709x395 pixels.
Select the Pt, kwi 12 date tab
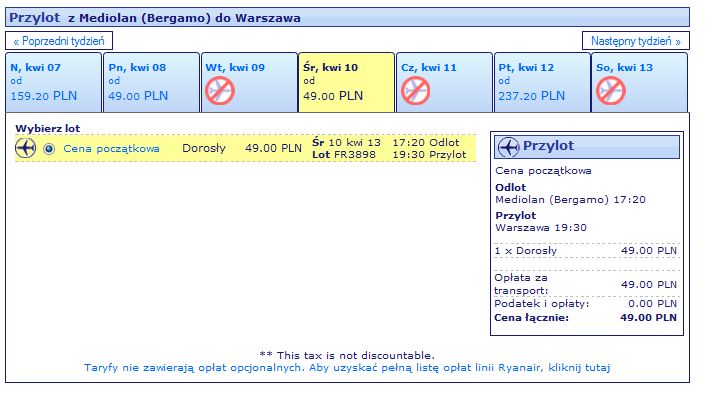coord(542,82)
